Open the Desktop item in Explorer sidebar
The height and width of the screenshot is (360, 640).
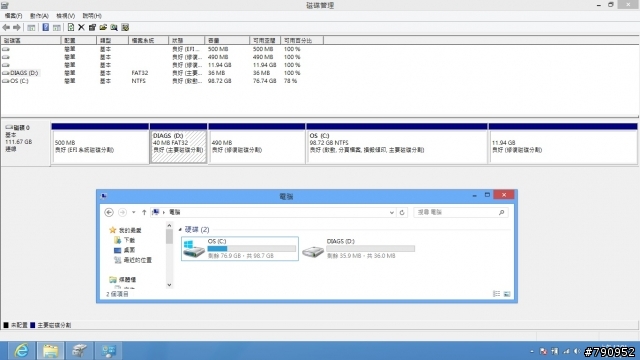[x=124, y=250]
